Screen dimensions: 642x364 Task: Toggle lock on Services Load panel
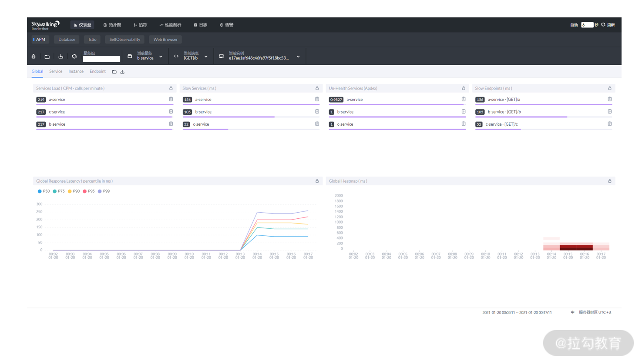171,88
